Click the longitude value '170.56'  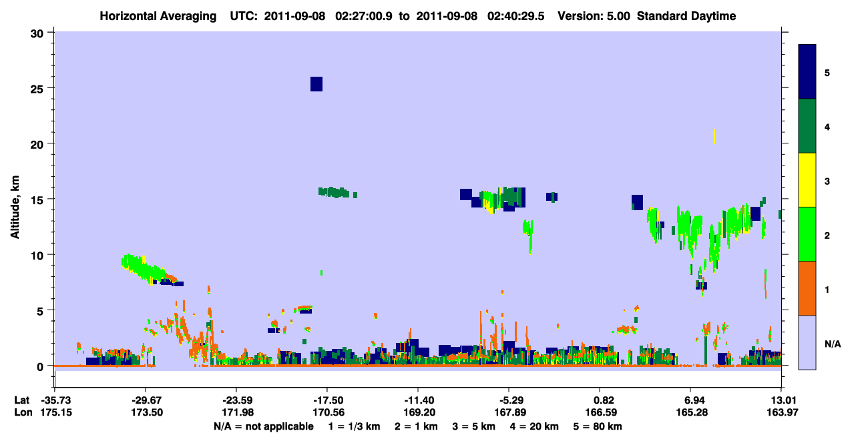tap(327, 412)
